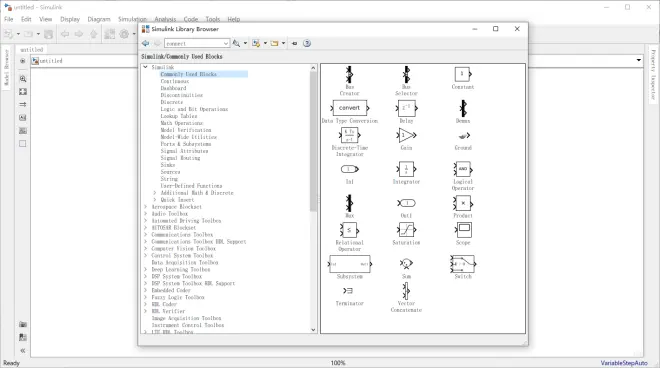The image size is (660, 368).
Task: Open the Tools menu
Action: pyautogui.click(x=213, y=19)
